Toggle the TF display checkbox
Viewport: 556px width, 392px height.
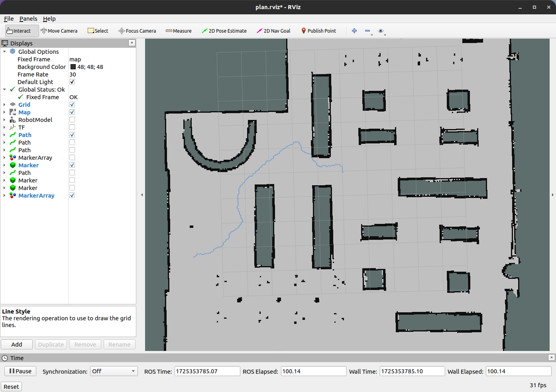pos(72,127)
